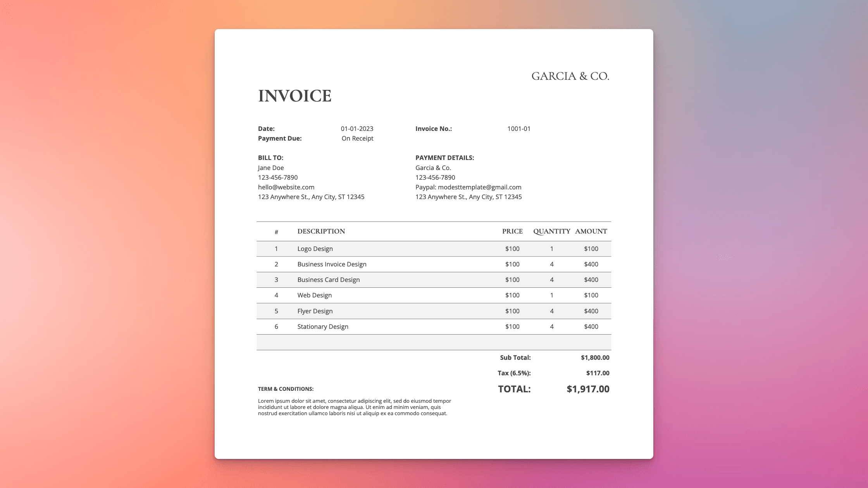
Task: Select the date value 01-01-2023
Action: click(x=357, y=129)
